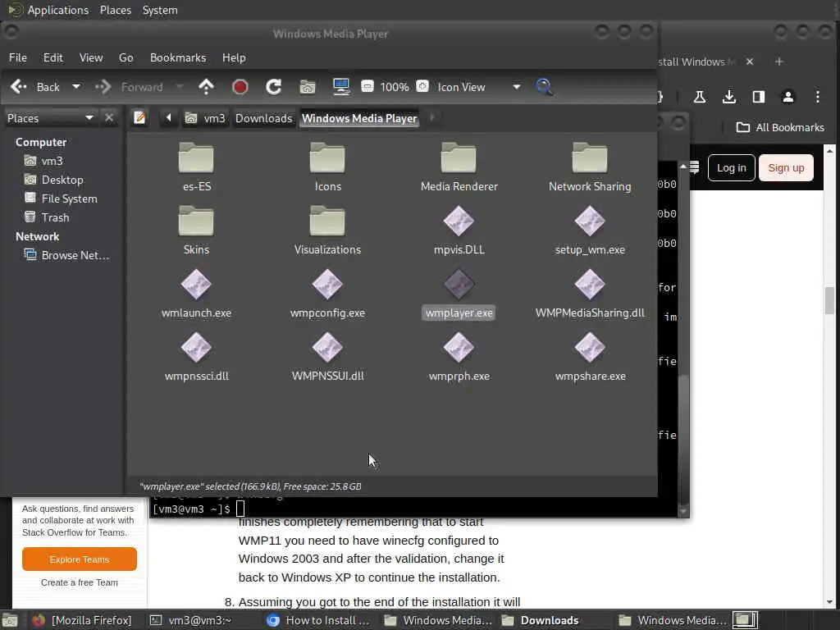Switch to Downloads window in taskbar
The height and width of the screenshot is (630, 840).
coord(541,620)
